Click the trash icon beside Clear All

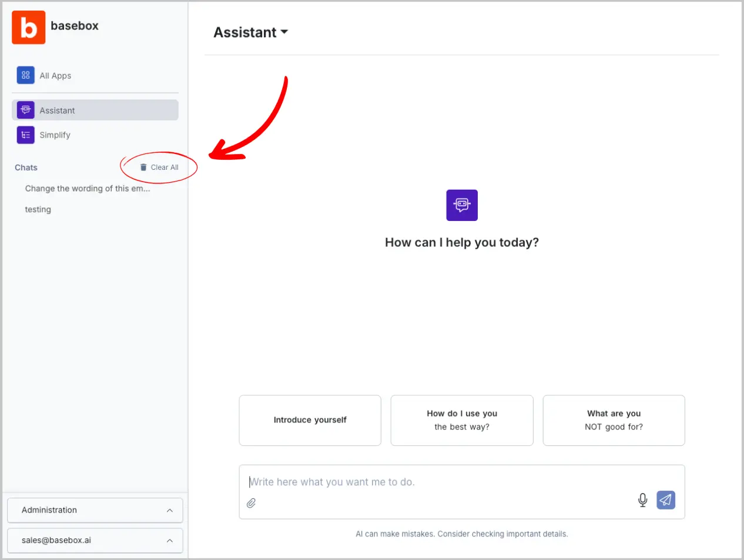point(143,167)
